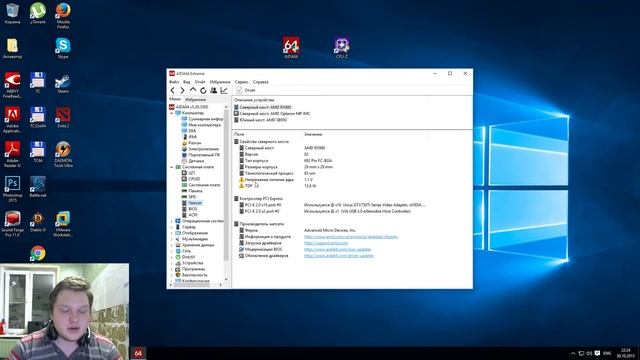
Task: Open the Справка menu
Action: 261,82
